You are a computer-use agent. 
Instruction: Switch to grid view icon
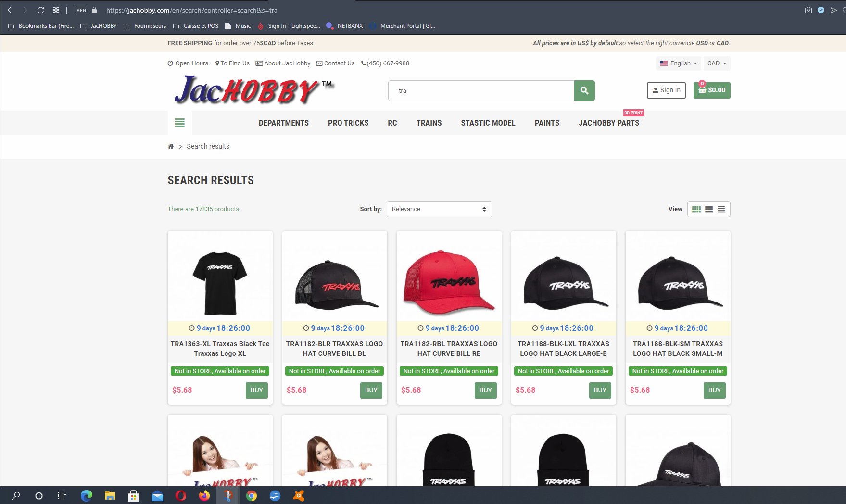coord(696,209)
